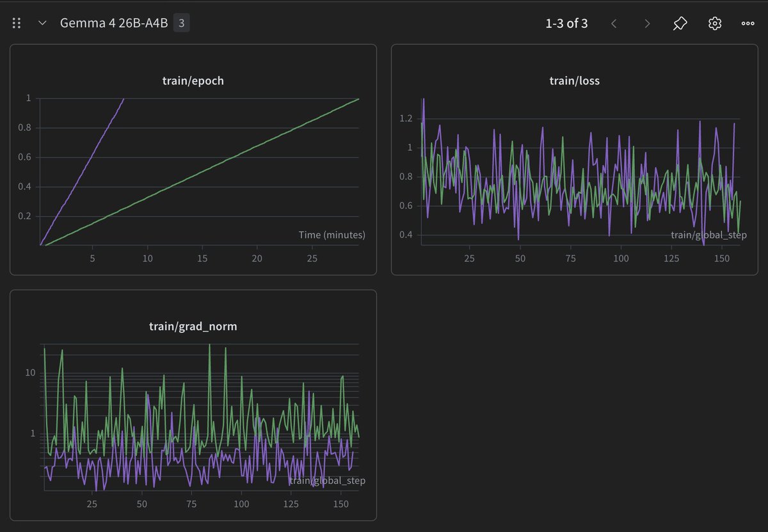Click the 1-3 of 3 pagination label

[x=566, y=24]
